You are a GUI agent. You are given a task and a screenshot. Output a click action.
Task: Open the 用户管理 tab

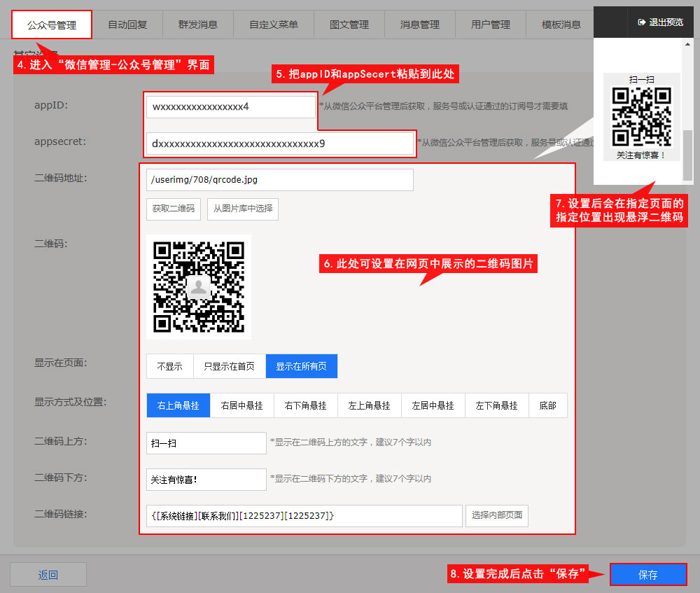click(490, 25)
